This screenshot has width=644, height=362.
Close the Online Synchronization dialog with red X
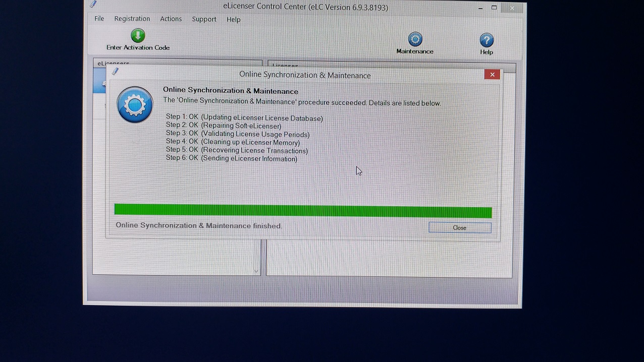click(x=492, y=75)
